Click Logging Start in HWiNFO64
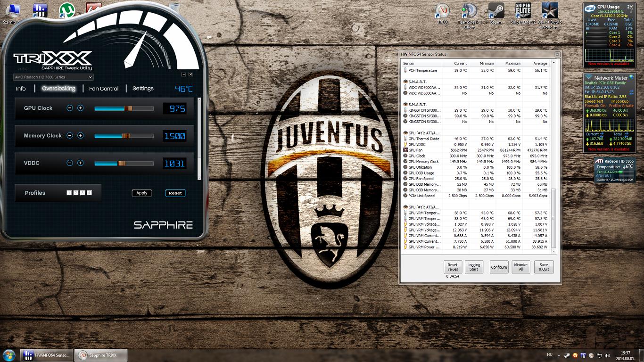Screen dimensions: 644x362 (x=474, y=267)
